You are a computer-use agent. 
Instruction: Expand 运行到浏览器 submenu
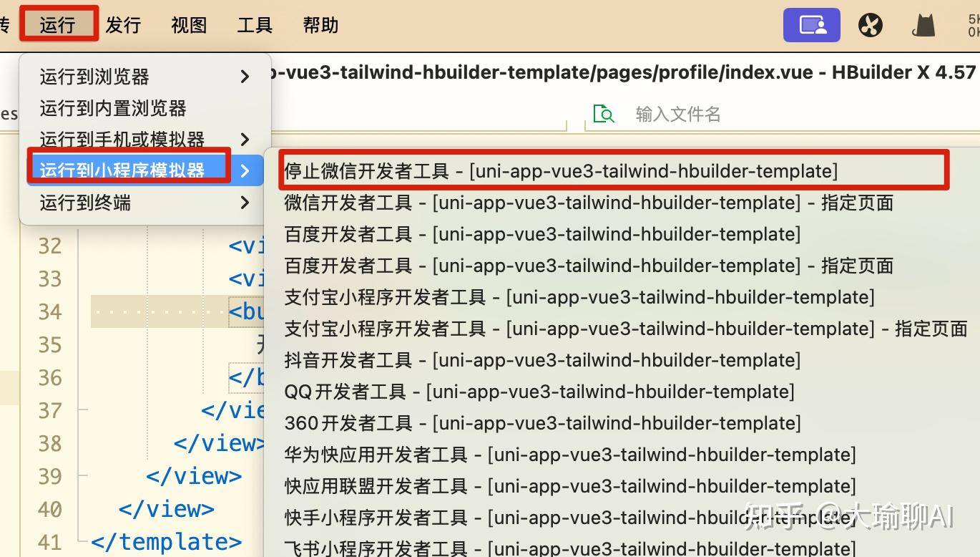pyautogui.click(x=145, y=76)
